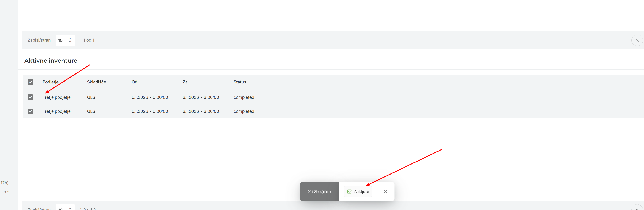The image size is (644, 210).
Task: Click the Status column header
Action: (239, 82)
